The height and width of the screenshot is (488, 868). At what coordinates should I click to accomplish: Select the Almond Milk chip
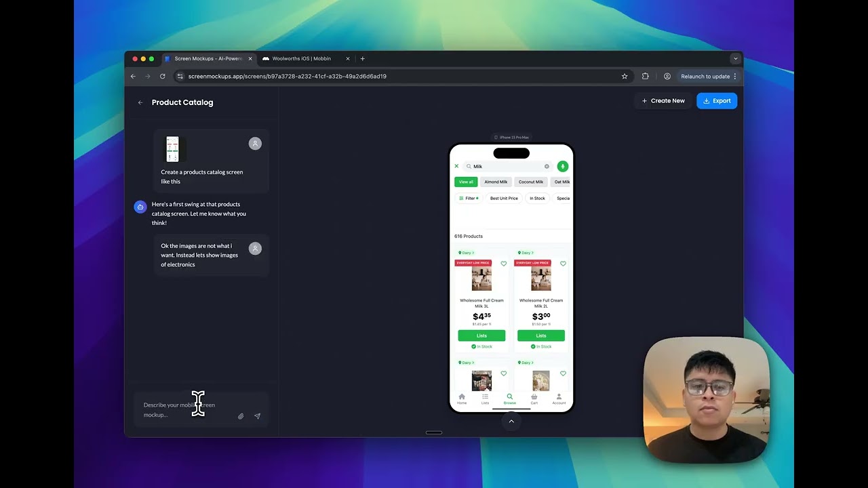[x=496, y=182]
